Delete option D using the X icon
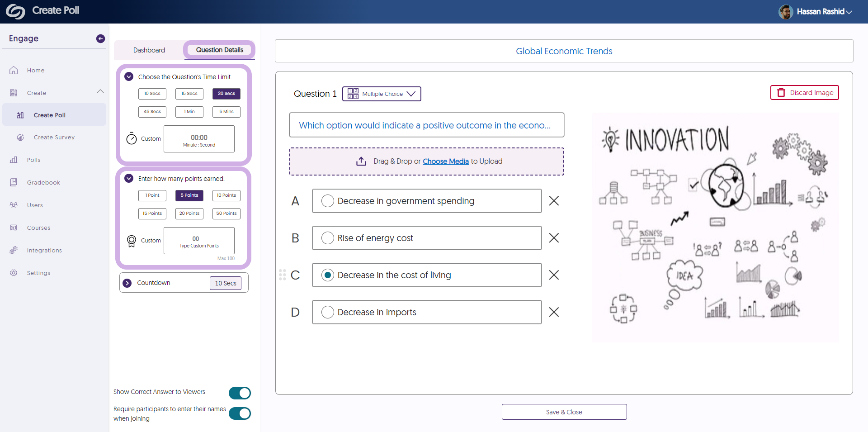 tap(554, 312)
